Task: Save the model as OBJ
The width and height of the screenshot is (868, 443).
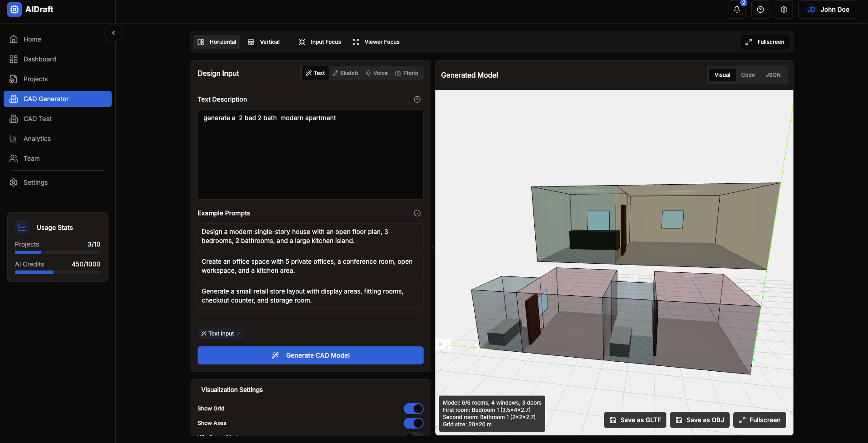Action: point(699,420)
